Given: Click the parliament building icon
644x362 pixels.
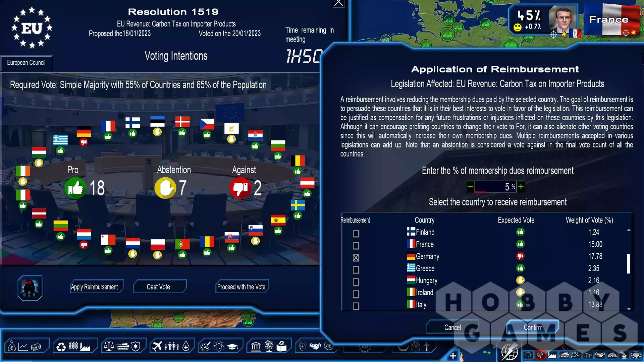Looking at the screenshot, I should (x=256, y=346).
